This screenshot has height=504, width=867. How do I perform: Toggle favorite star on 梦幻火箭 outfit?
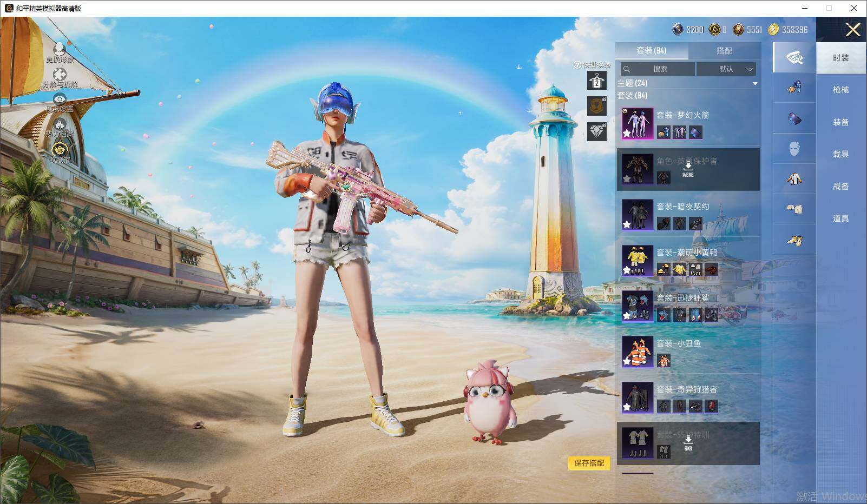(627, 133)
